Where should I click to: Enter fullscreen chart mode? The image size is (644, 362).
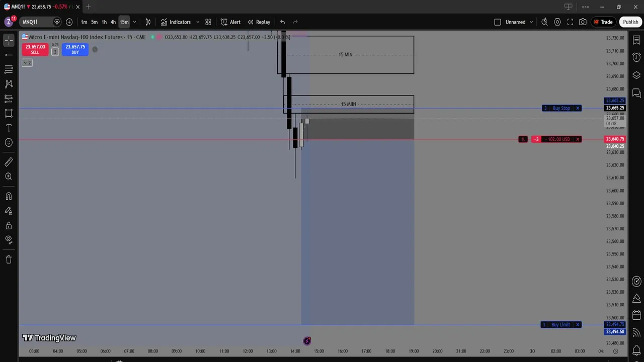click(570, 22)
